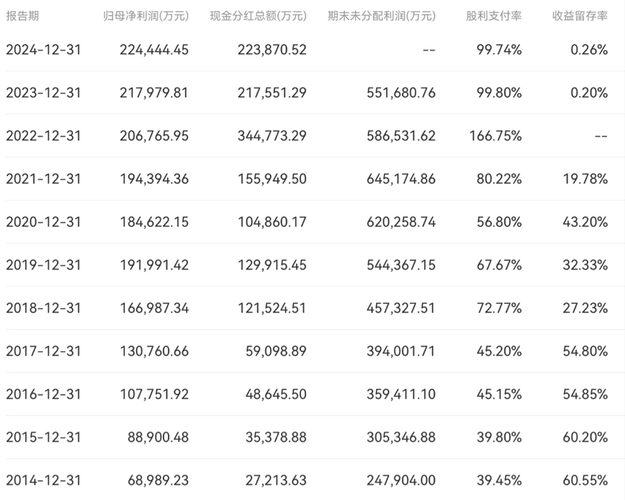Select the 收益留存率 column header
Screen dimensions: 625x500
(x=580, y=16)
